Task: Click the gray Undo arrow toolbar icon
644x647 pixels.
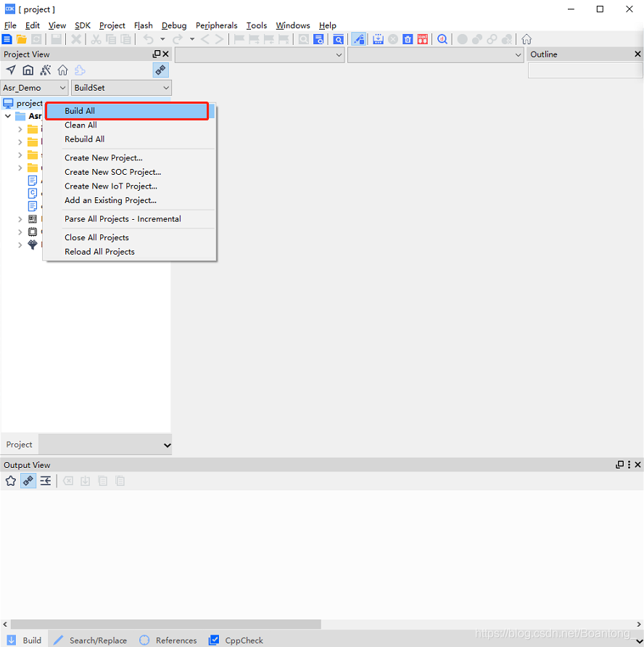Action: pos(149,39)
